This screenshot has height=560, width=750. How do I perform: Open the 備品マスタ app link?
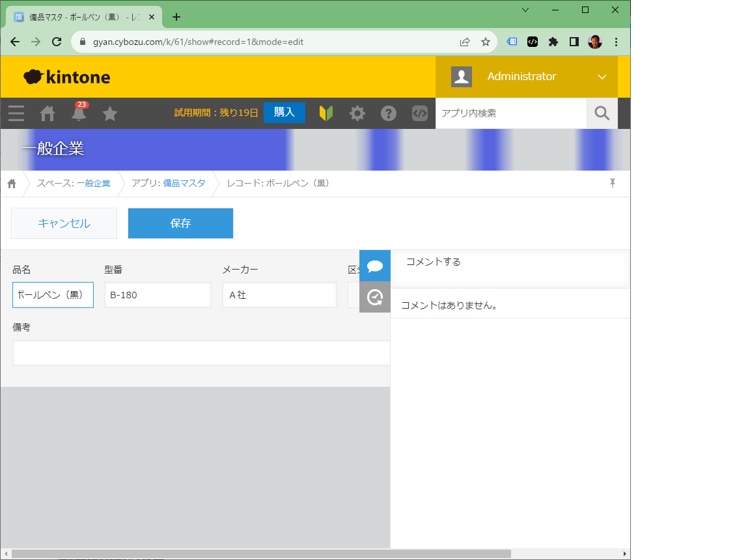click(x=184, y=183)
